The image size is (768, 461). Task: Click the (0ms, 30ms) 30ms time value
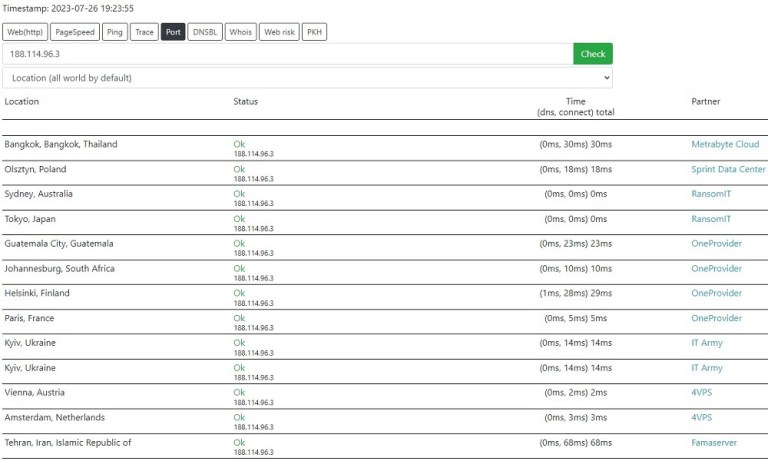(x=576, y=144)
